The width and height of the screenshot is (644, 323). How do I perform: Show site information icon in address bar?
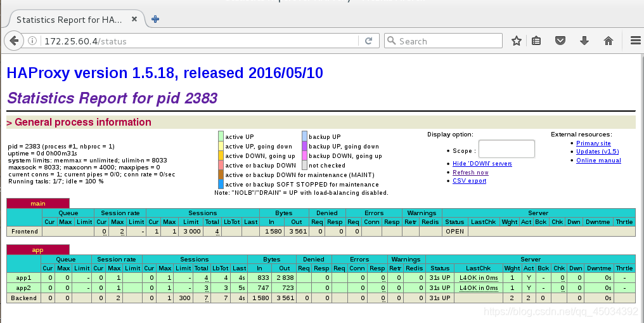coord(32,41)
